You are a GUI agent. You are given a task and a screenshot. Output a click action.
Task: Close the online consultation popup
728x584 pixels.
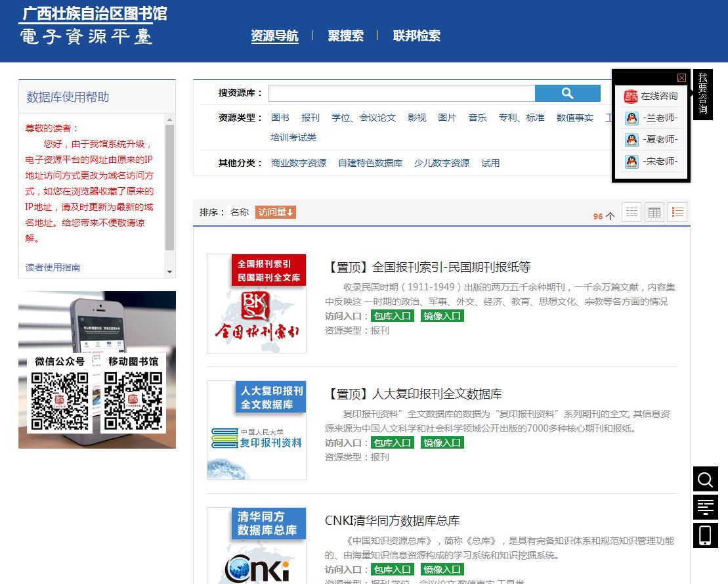[681, 78]
